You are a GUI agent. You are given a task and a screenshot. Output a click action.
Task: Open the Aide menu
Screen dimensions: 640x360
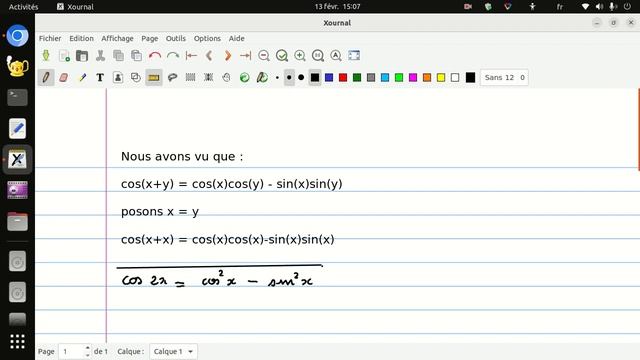pyautogui.click(x=236, y=38)
